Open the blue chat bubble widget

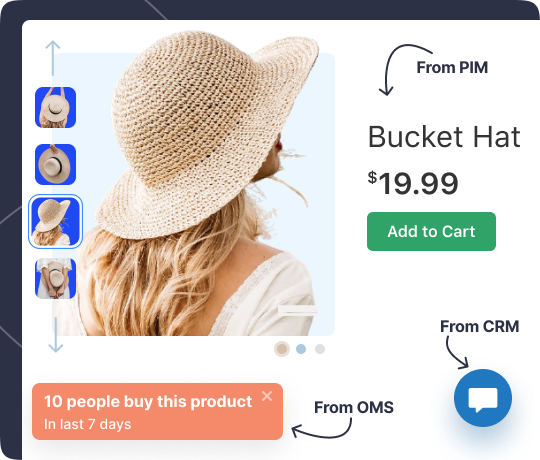[482, 398]
